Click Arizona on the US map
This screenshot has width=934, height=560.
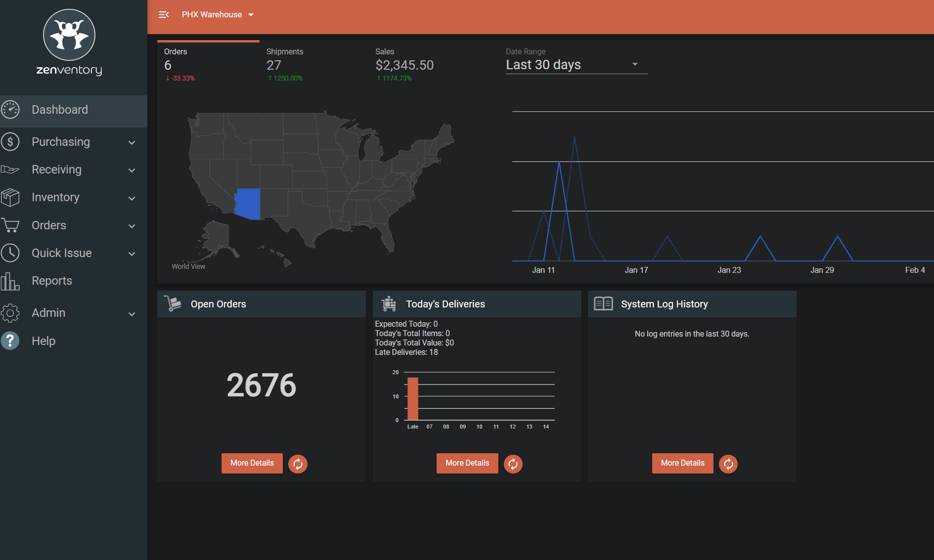click(248, 204)
